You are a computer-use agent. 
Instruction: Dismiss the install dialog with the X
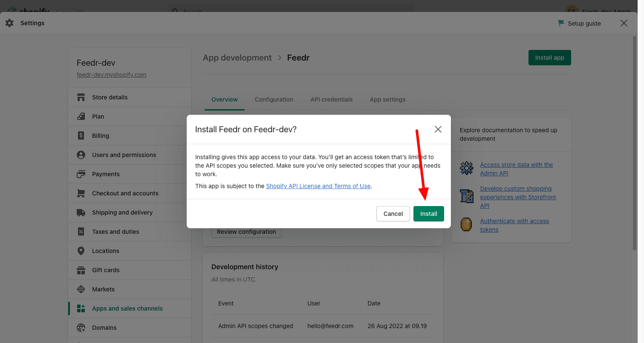click(438, 129)
